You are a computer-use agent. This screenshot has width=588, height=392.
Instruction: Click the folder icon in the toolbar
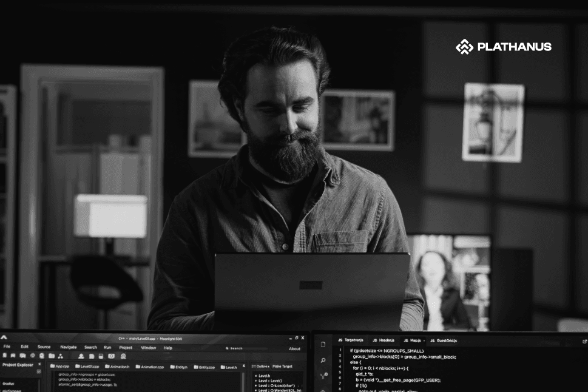52,356
